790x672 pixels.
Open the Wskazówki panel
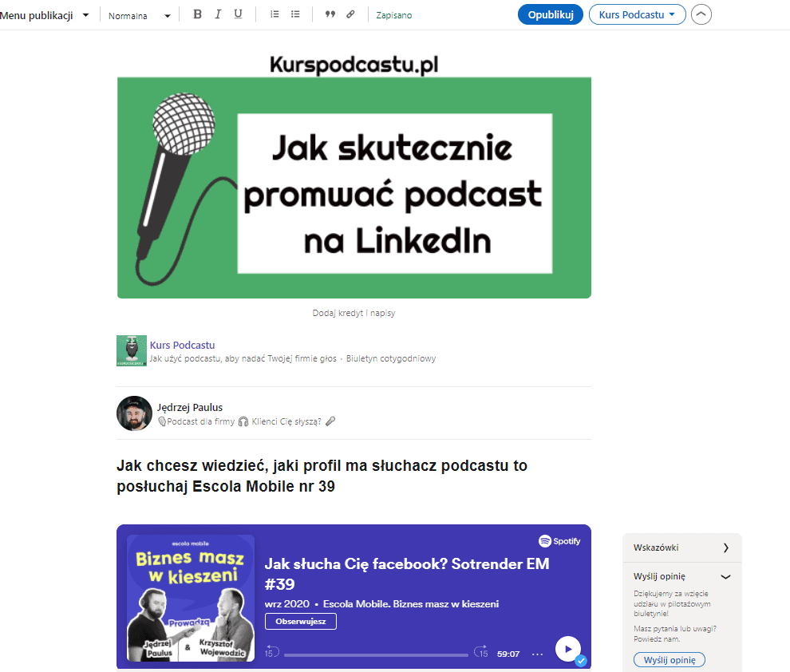[682, 547]
